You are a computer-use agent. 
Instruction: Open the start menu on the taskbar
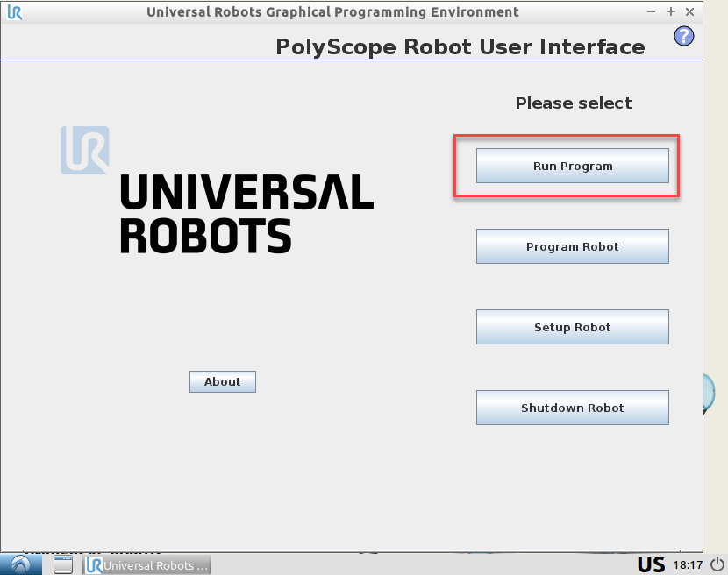21,564
